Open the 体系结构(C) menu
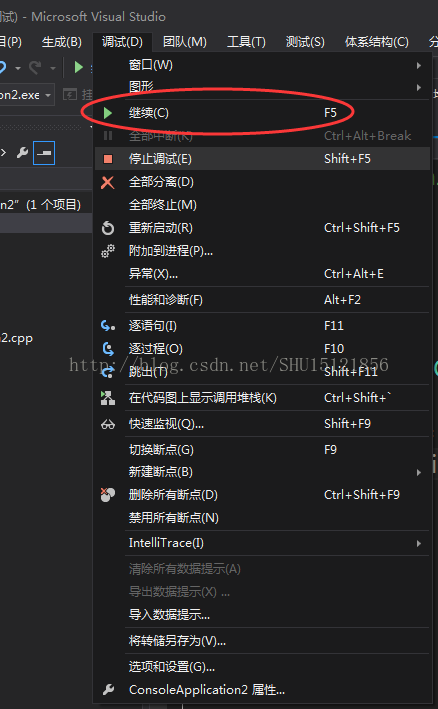 377,42
